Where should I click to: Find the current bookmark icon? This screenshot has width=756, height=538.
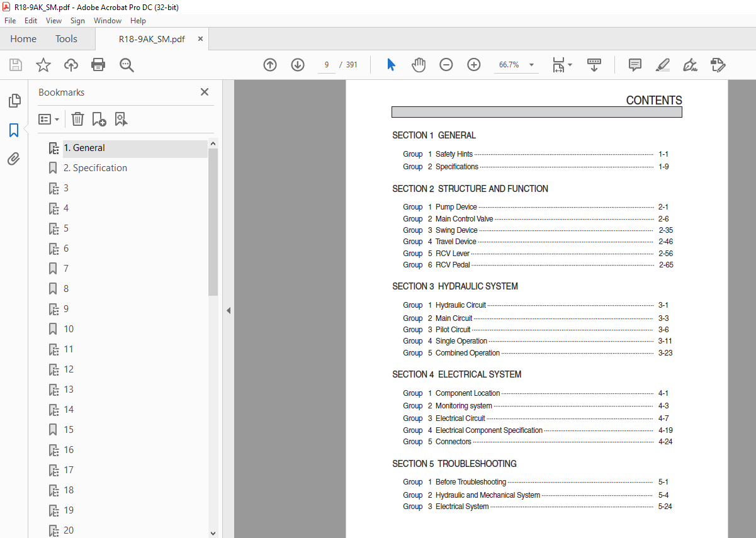pyautogui.click(x=121, y=119)
